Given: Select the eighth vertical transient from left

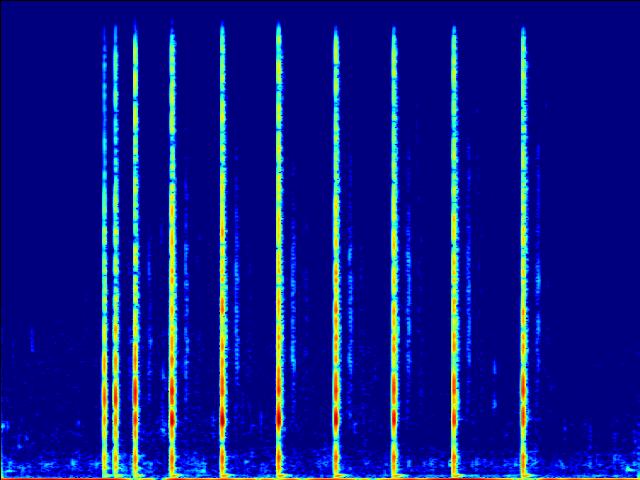Looking at the screenshot, I should coord(393,250).
